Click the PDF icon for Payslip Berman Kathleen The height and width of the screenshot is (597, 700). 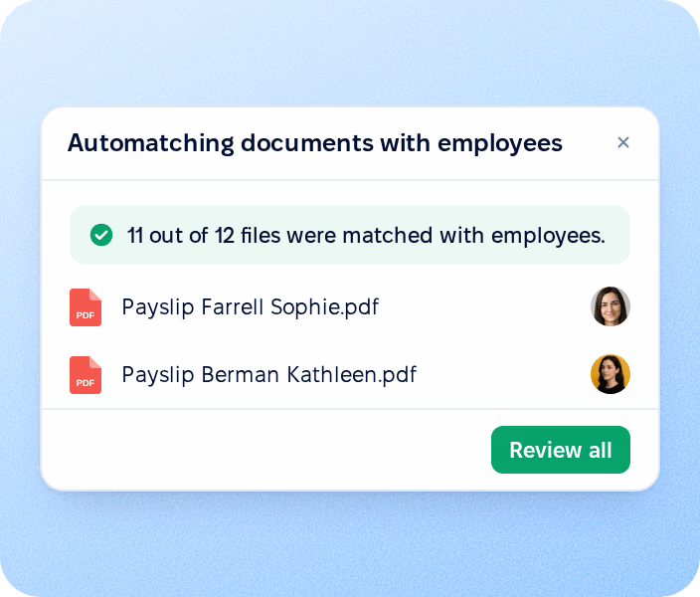[x=86, y=375]
